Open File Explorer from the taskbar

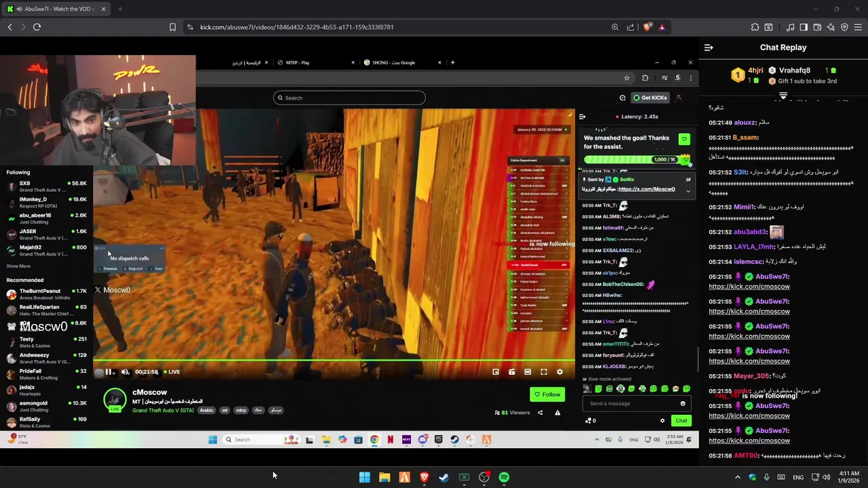pos(384,477)
